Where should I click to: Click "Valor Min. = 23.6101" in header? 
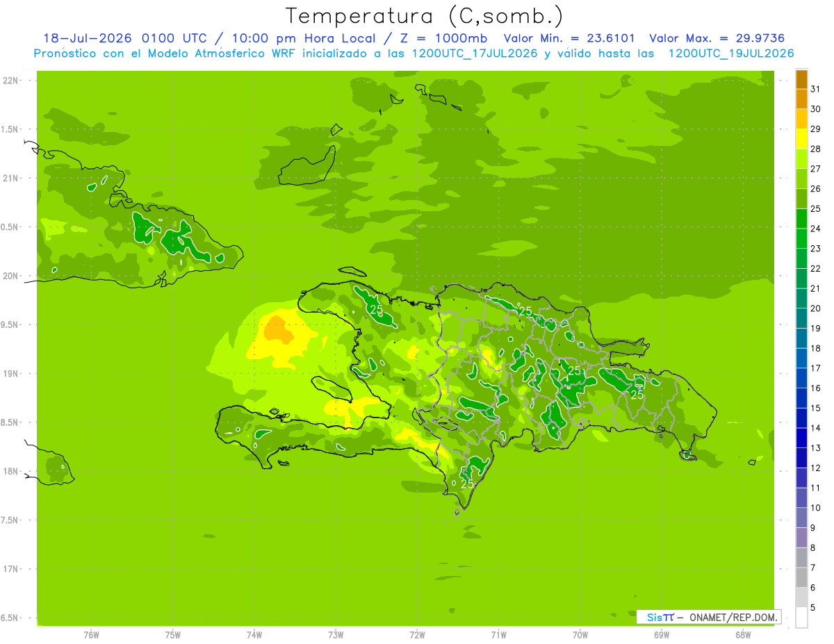(569, 38)
